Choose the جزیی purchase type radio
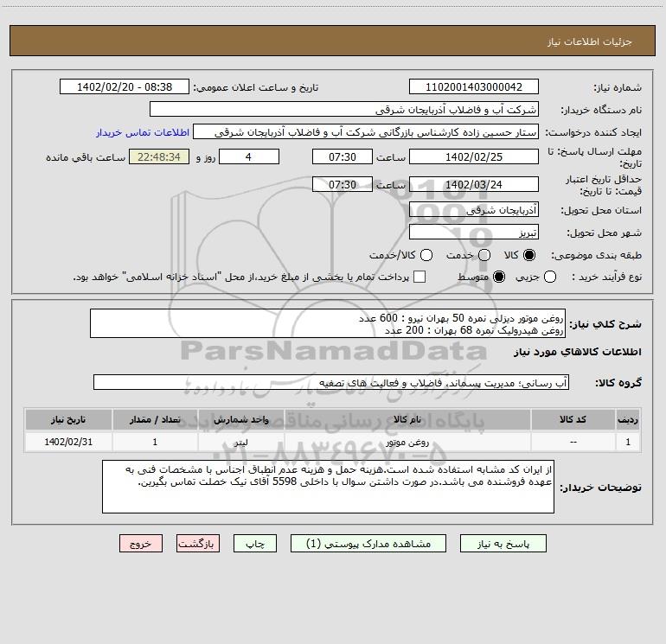 550,277
